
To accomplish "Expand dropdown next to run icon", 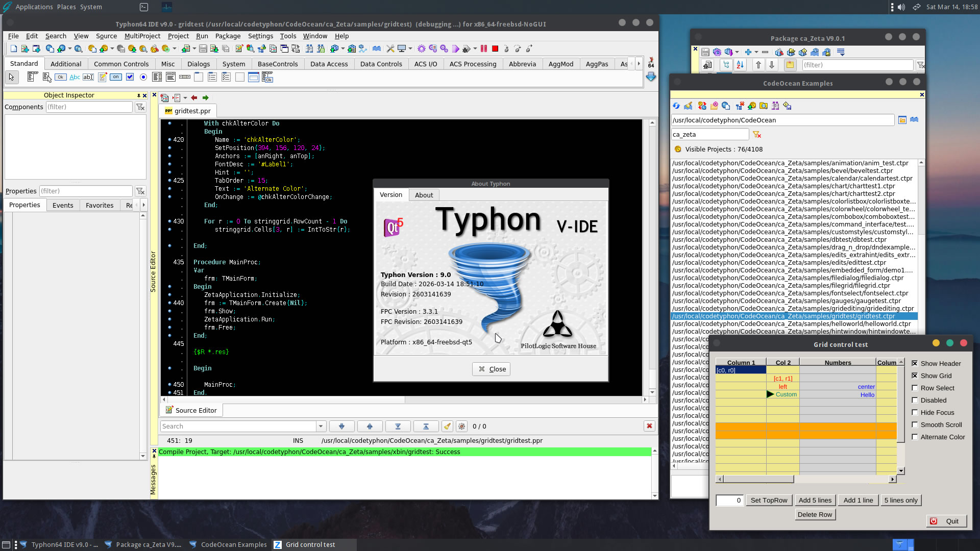I will tap(475, 49).
